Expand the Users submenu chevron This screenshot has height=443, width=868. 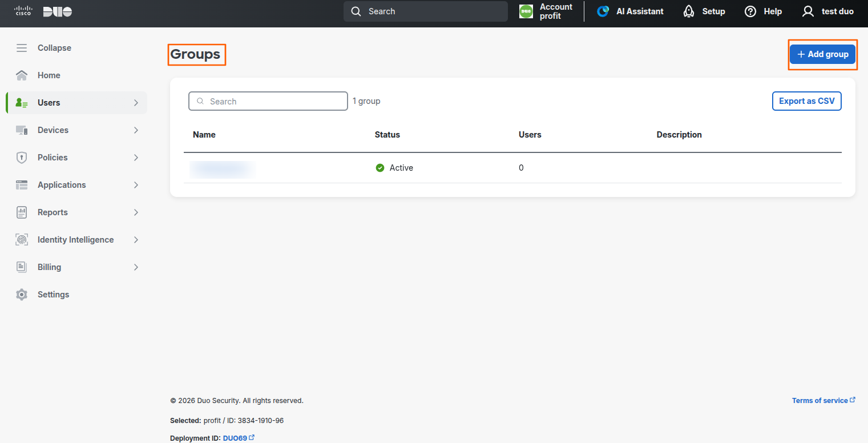click(x=136, y=103)
